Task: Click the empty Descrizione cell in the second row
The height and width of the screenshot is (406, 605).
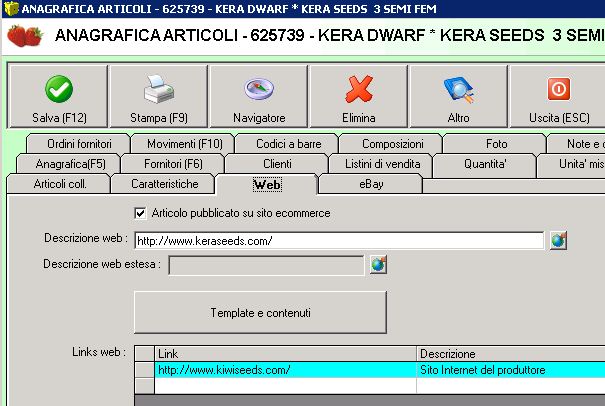Action: [511, 386]
